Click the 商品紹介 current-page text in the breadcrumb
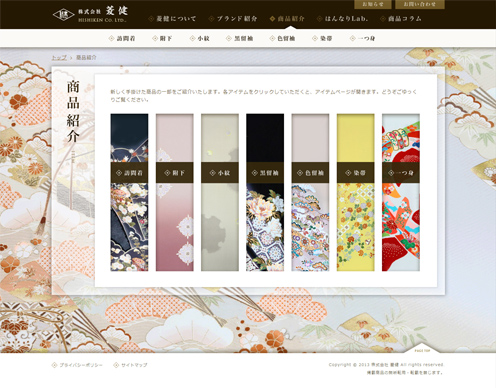496x388 pixels. 86,58
